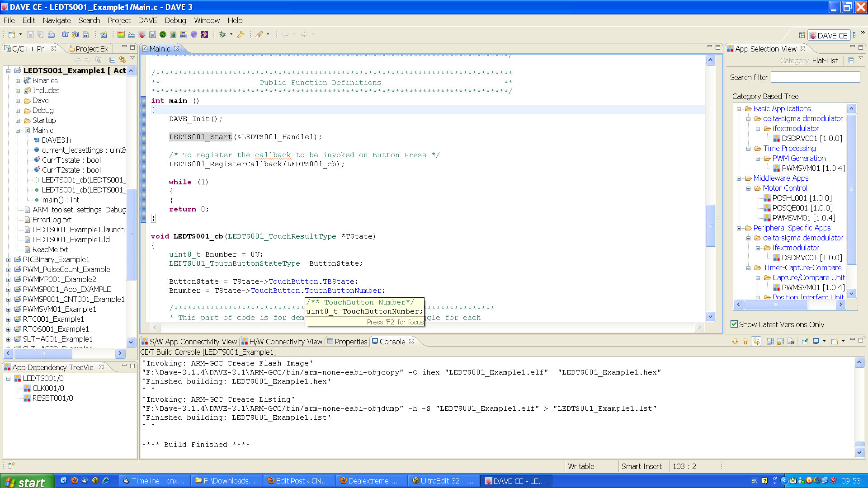This screenshot has width=868, height=488.
Task: Collapse all in App Selection View
Action: click(x=851, y=61)
